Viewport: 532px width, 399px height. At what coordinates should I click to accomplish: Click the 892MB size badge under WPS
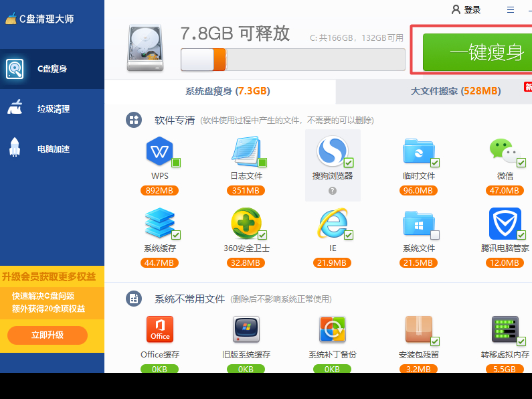pos(159,191)
